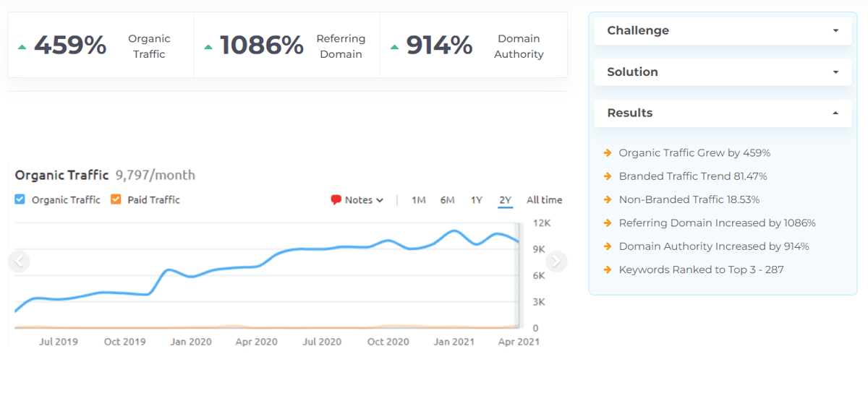
Task: Select the 1Y time range
Action: [476, 200]
